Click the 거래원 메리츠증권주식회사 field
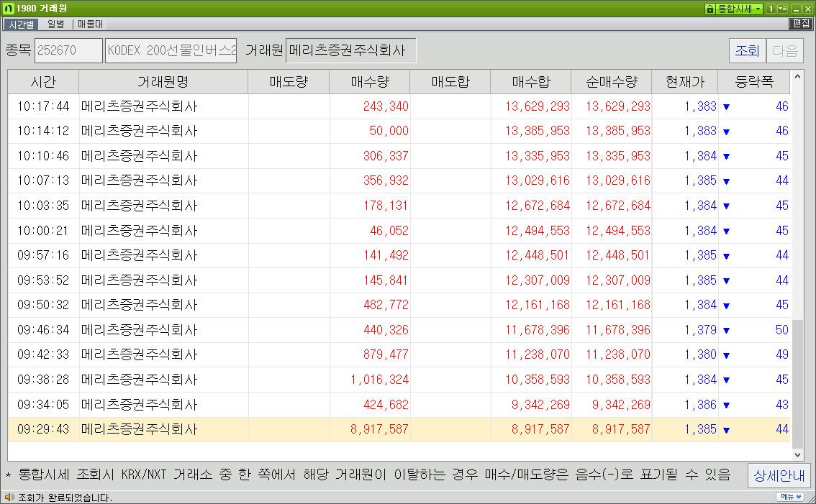This screenshot has width=816, height=504. click(350, 50)
